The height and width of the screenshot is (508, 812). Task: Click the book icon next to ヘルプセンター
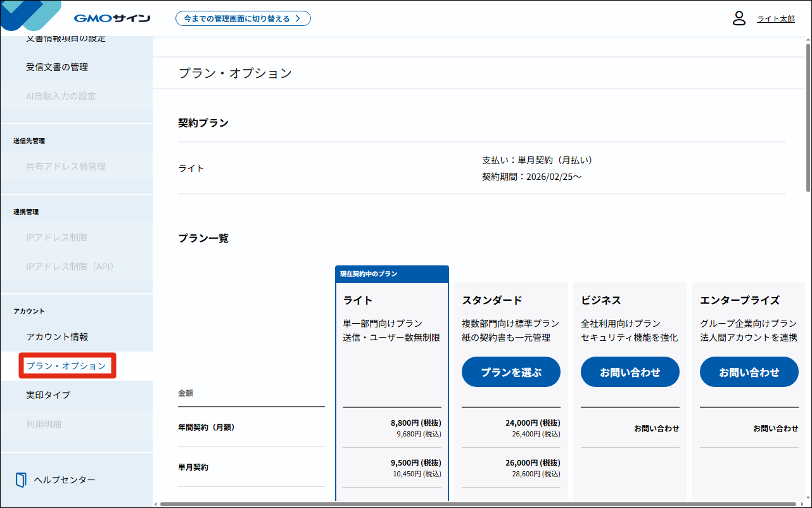click(21, 479)
